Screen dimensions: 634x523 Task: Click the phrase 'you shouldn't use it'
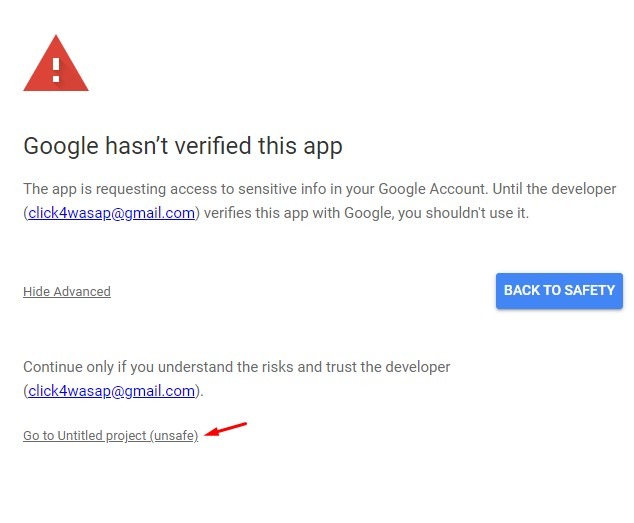(462, 213)
